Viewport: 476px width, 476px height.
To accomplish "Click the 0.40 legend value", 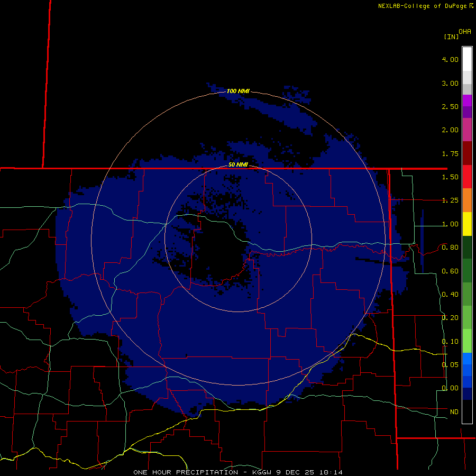I will coord(450,295).
